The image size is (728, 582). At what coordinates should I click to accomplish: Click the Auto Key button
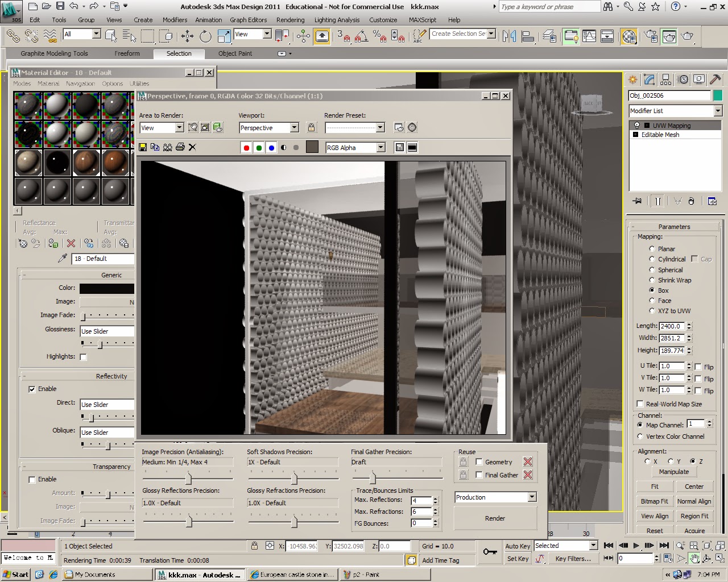(x=517, y=546)
